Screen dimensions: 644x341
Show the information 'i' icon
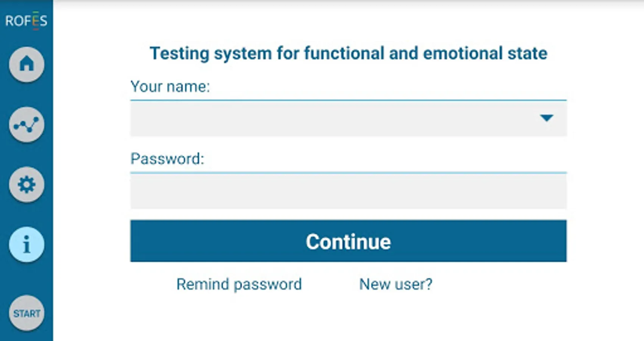point(27,245)
